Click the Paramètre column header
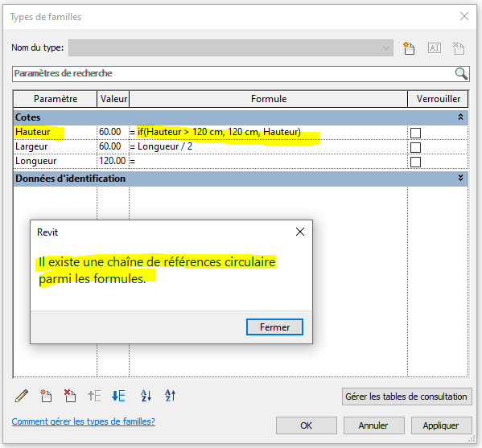482x448 pixels. pyautogui.click(x=56, y=99)
